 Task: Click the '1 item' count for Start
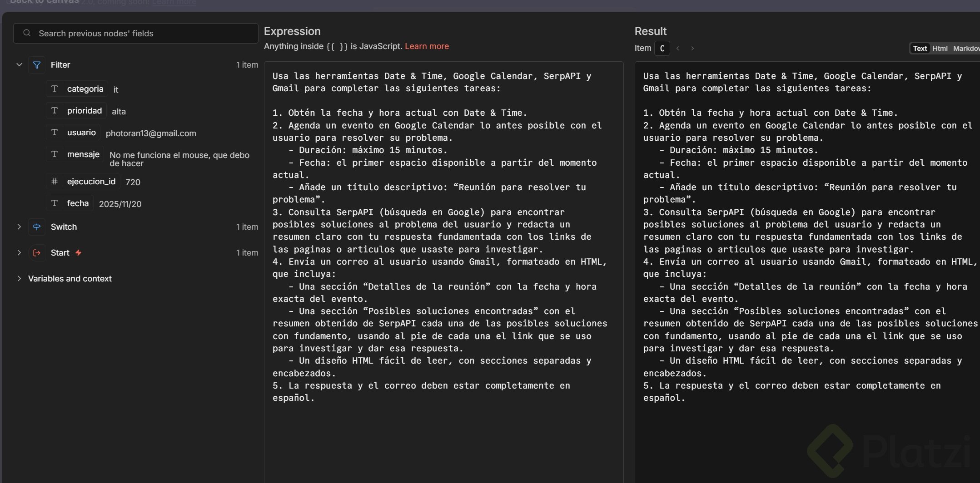[x=247, y=253]
